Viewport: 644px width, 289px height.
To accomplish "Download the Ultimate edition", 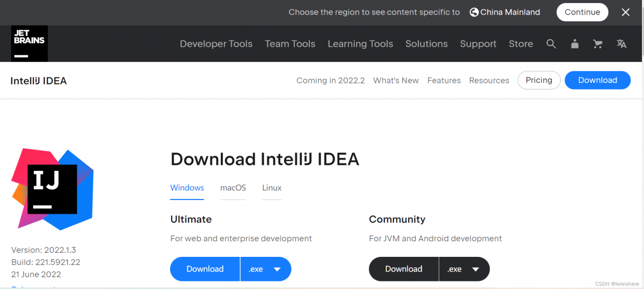I will 205,269.
